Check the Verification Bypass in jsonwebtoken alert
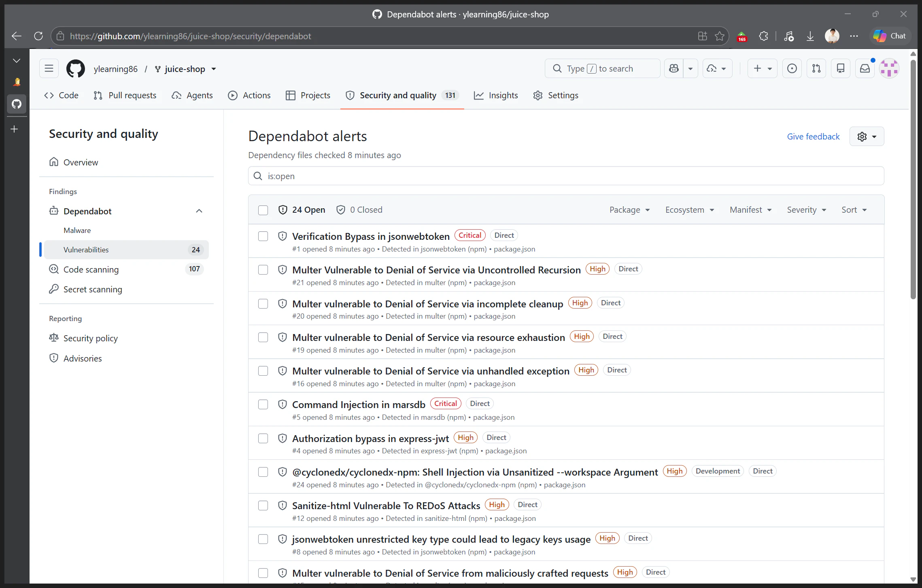Screen dimensions: 922x588 [x=263, y=236]
